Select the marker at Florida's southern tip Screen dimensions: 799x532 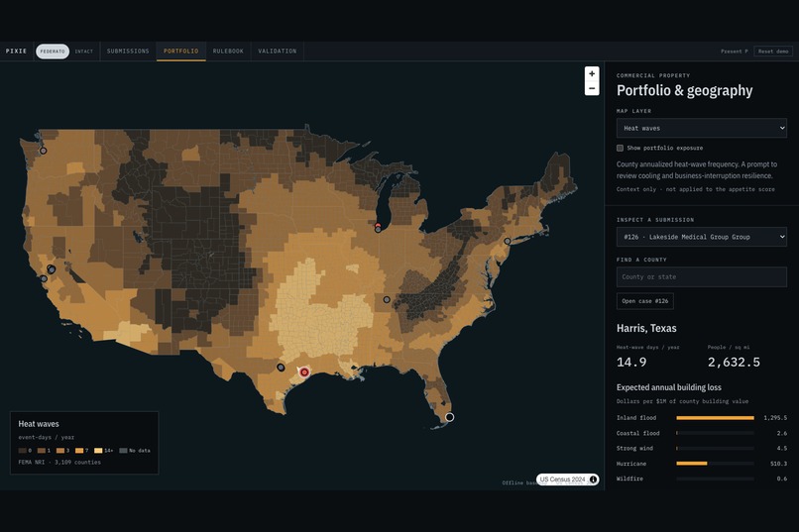coord(449,417)
